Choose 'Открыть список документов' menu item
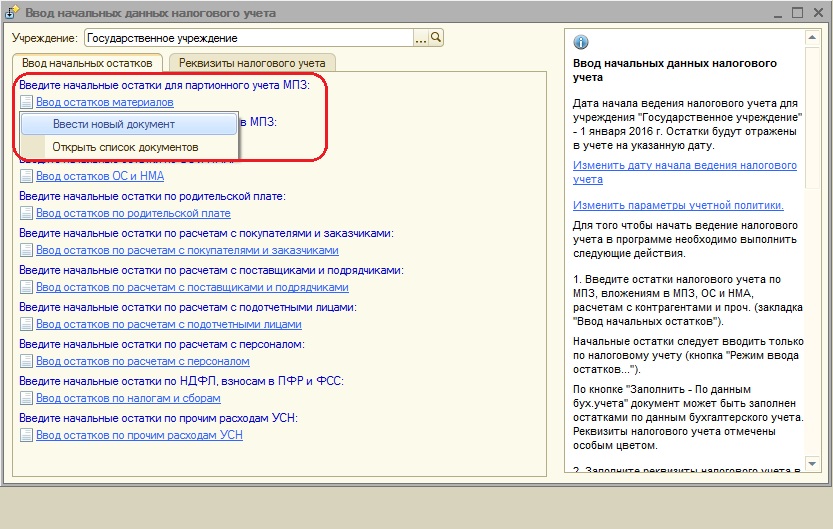This screenshot has width=833, height=529. pyautogui.click(x=125, y=147)
